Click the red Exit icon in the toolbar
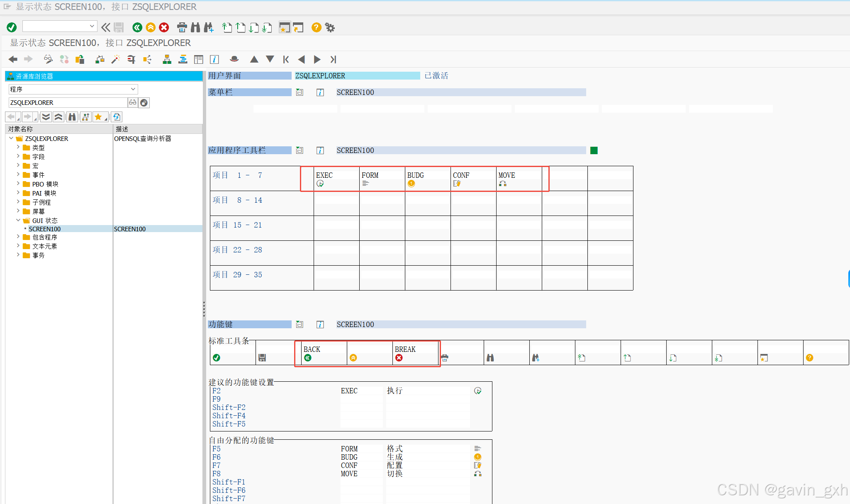Screen dimensions: 850x504 point(164,27)
